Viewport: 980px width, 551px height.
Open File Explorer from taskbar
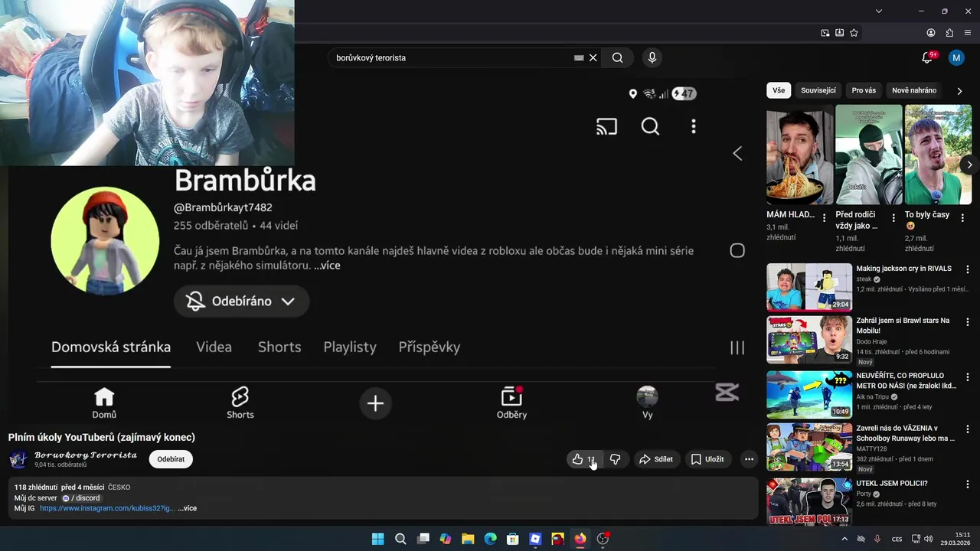(468, 539)
